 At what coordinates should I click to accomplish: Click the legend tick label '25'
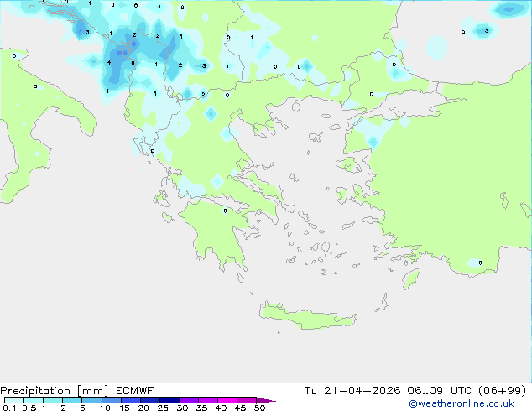click(x=163, y=408)
